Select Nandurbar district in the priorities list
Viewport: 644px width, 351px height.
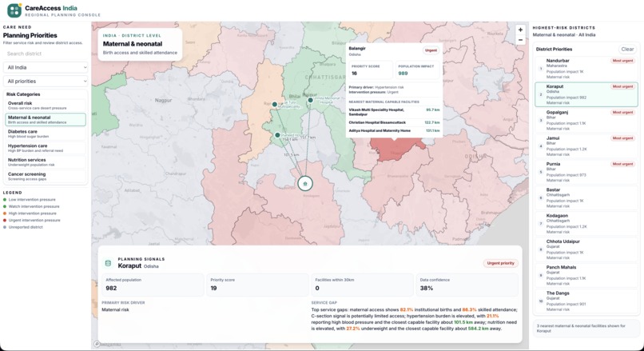586,68
